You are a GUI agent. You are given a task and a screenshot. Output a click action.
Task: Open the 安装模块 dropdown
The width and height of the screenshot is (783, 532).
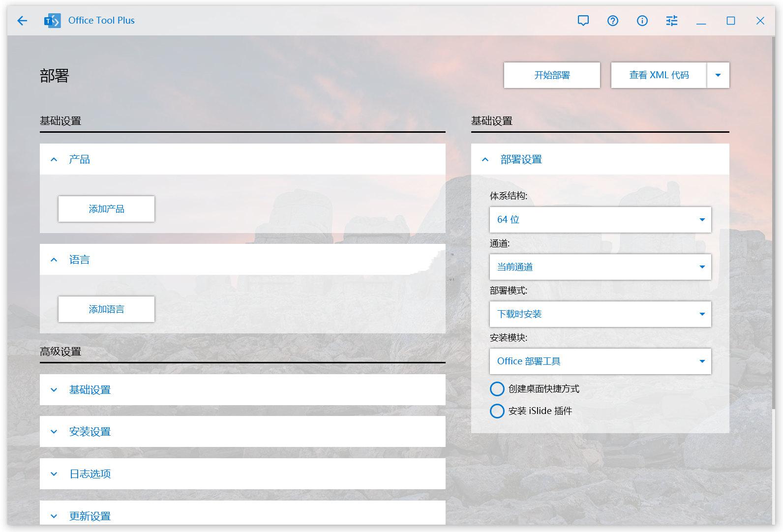(600, 361)
